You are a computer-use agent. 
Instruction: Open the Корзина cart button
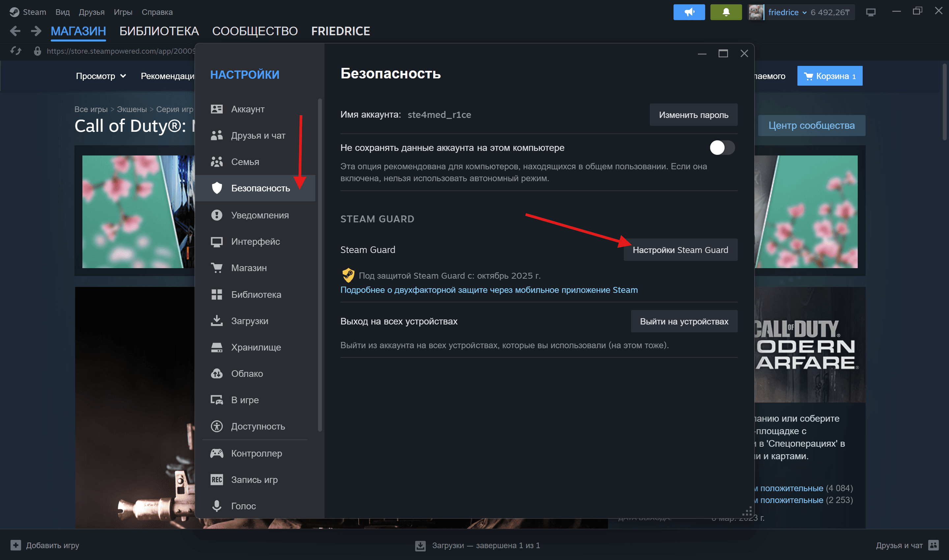[830, 76]
